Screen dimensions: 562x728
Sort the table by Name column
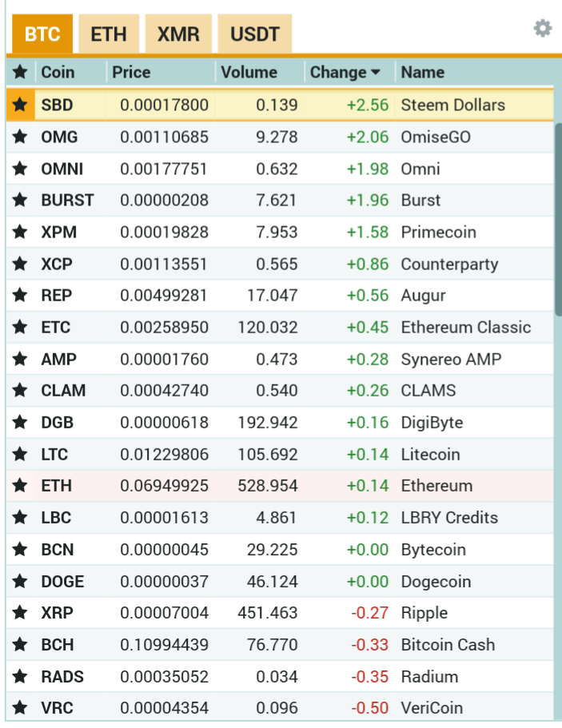423,72
